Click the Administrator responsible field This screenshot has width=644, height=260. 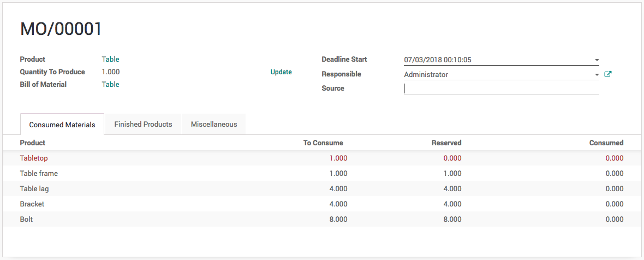pyautogui.click(x=497, y=74)
